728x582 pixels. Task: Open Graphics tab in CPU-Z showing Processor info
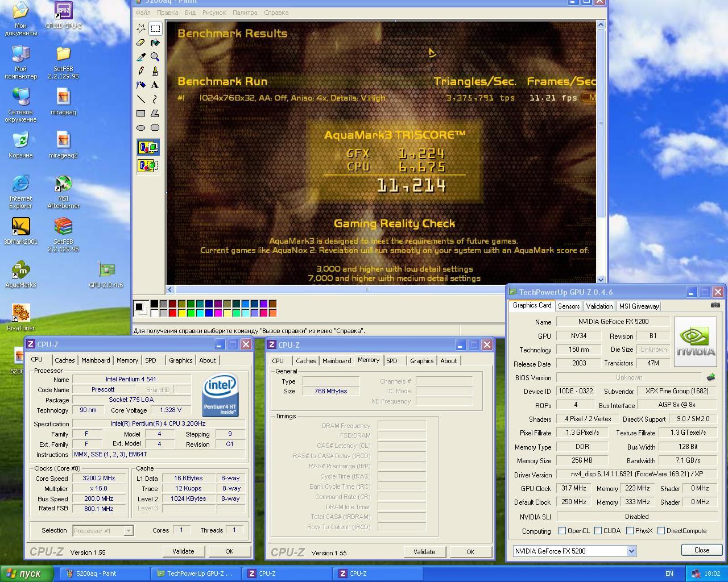coord(181,360)
